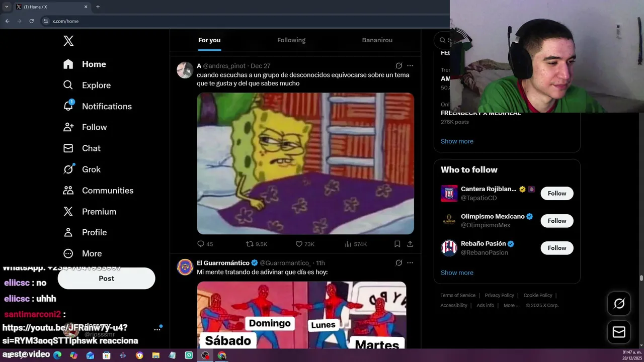Open account menu three dots
Viewport: 644px width, 362px height.
(157, 329)
